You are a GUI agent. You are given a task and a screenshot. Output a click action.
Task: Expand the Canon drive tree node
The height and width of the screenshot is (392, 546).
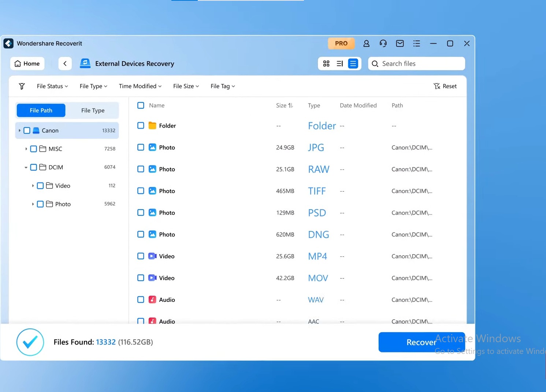click(x=19, y=130)
